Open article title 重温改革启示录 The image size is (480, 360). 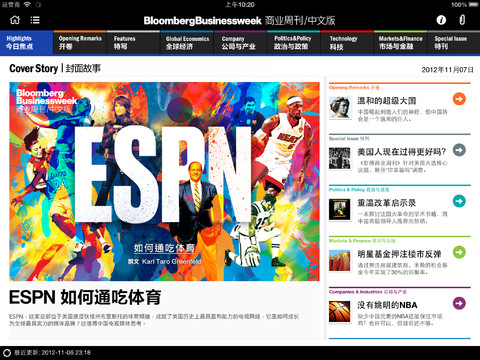pyautogui.click(x=387, y=203)
